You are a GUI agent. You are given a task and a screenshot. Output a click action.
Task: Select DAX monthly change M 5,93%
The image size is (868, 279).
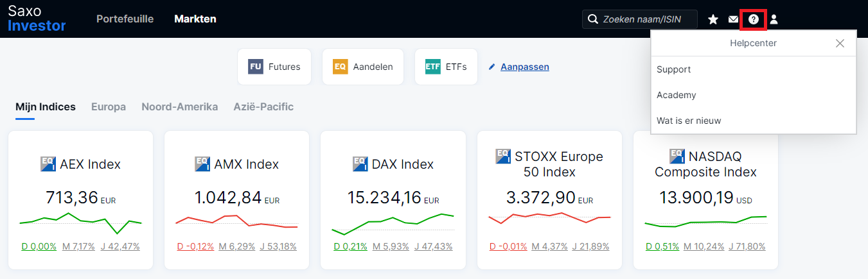pos(391,246)
